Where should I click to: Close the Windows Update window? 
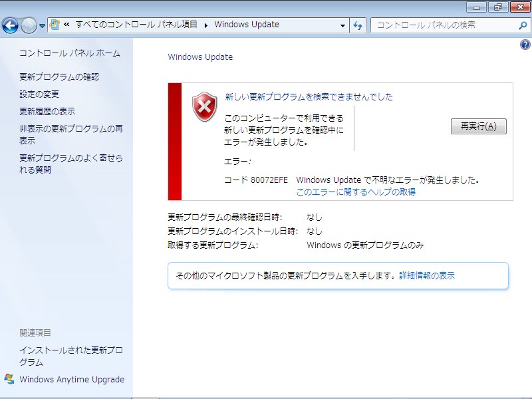(x=520, y=7)
